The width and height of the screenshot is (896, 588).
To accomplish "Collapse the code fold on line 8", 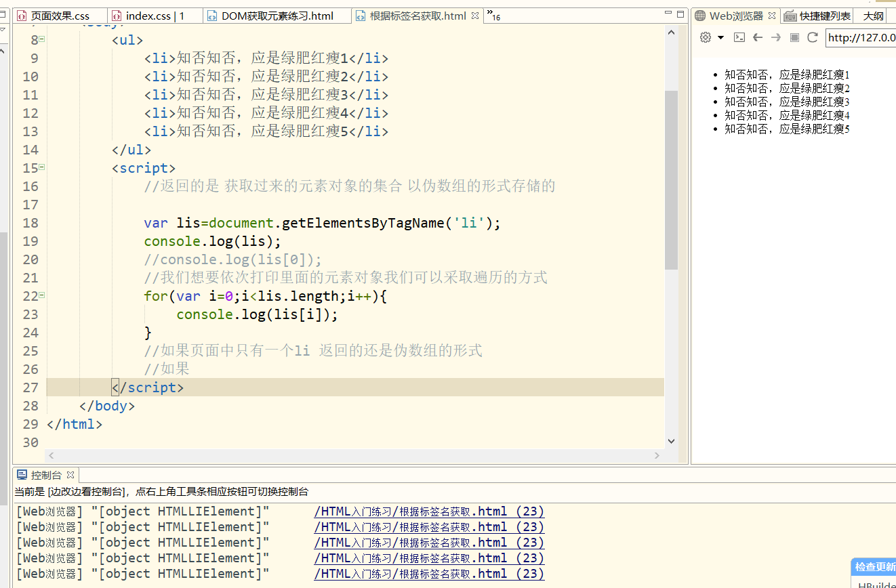I will [x=42, y=39].
